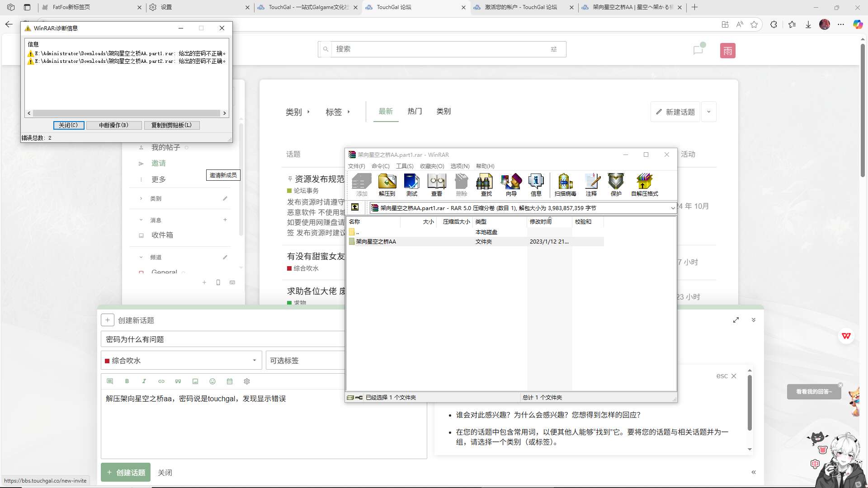This screenshot has height=488, width=868.
Task: Open user avatar 雨 menu
Action: [x=728, y=51]
